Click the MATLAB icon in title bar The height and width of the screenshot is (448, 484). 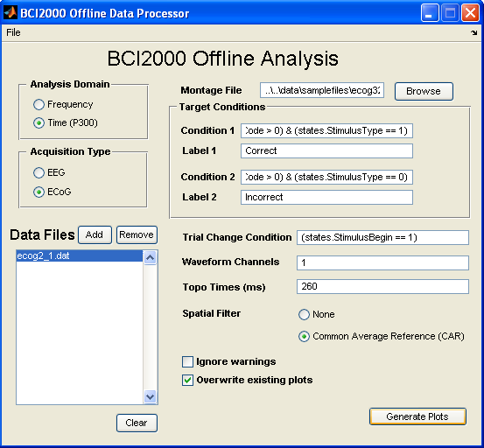click(x=11, y=12)
